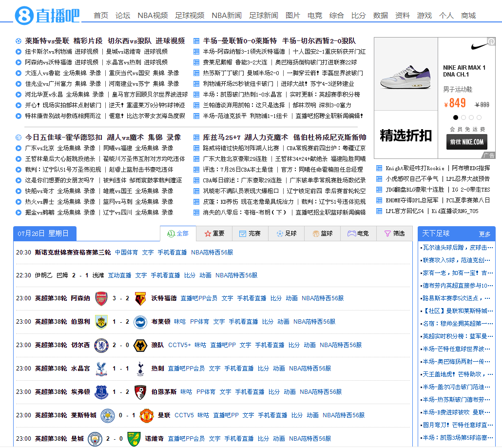502x448 pixels.
Task: Select the first carousel dot in Nike ad
Action: click(456, 117)
